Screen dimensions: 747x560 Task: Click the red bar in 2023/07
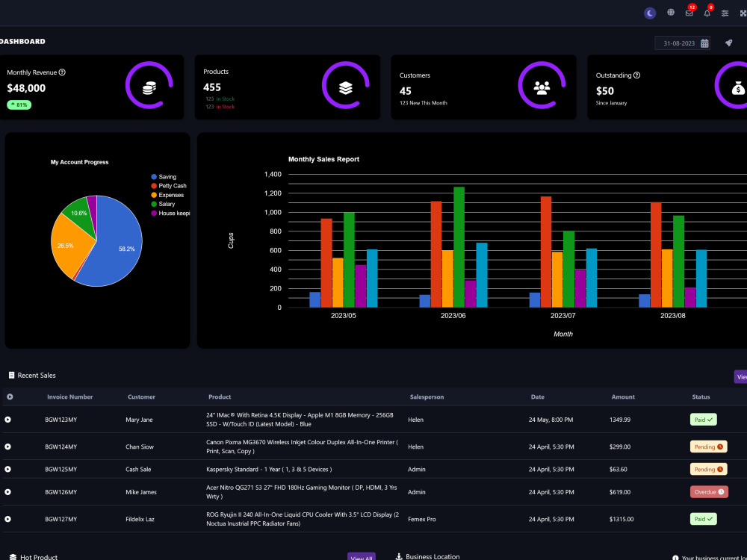coord(546,252)
